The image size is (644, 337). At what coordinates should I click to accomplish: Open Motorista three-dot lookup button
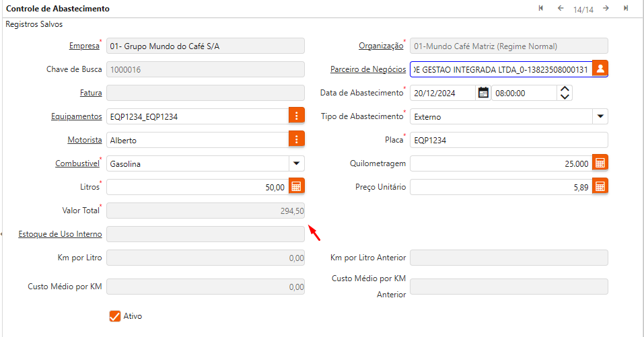pyautogui.click(x=297, y=139)
